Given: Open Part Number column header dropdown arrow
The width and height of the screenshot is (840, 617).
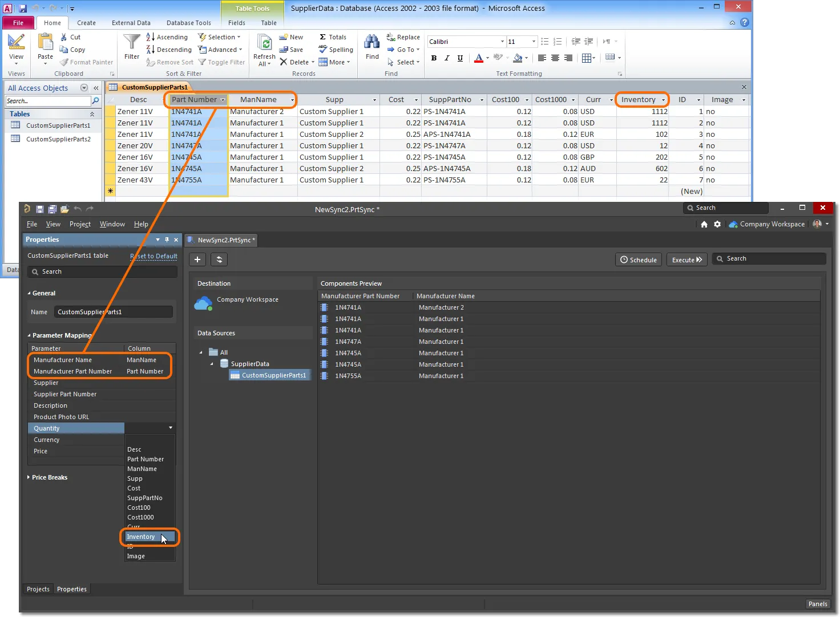Looking at the screenshot, I should click(x=223, y=100).
